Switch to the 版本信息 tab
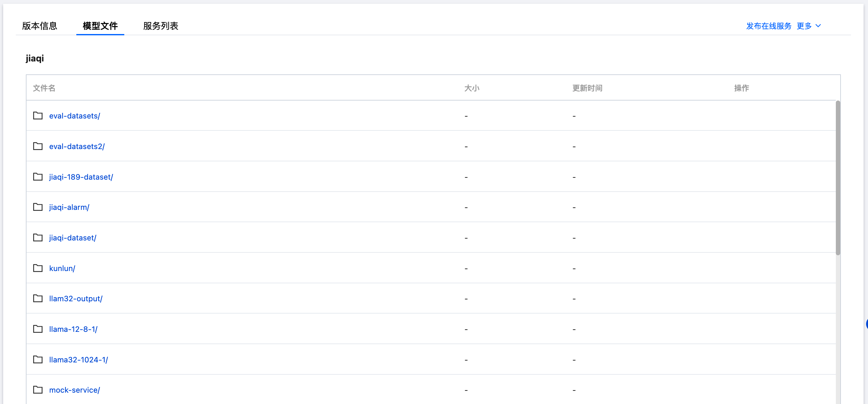The width and height of the screenshot is (868, 404). (x=39, y=26)
